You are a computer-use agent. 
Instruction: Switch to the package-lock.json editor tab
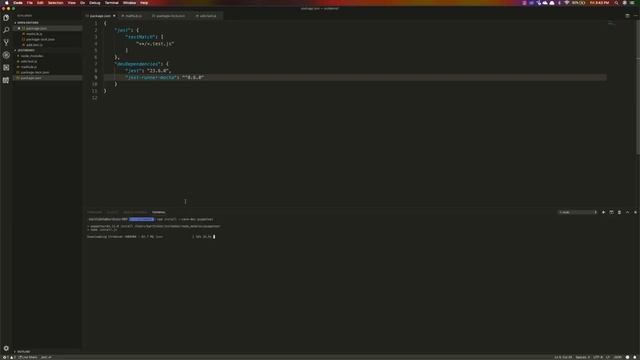point(171,16)
